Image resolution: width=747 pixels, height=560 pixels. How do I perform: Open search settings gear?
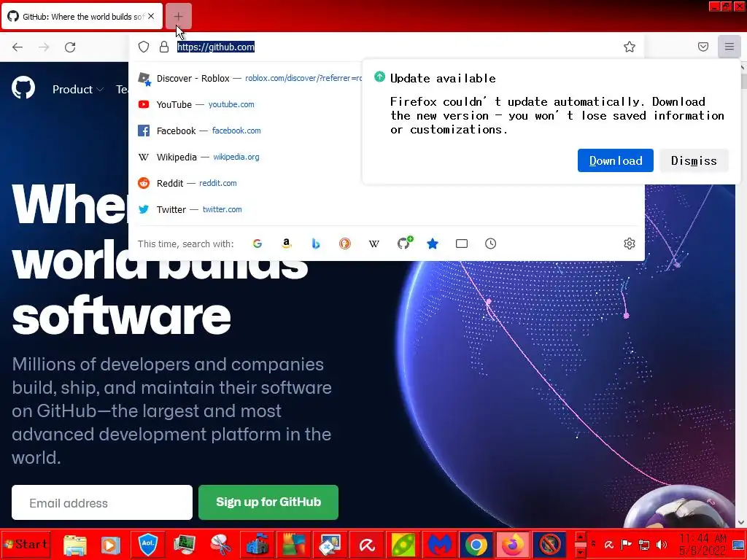pos(630,244)
